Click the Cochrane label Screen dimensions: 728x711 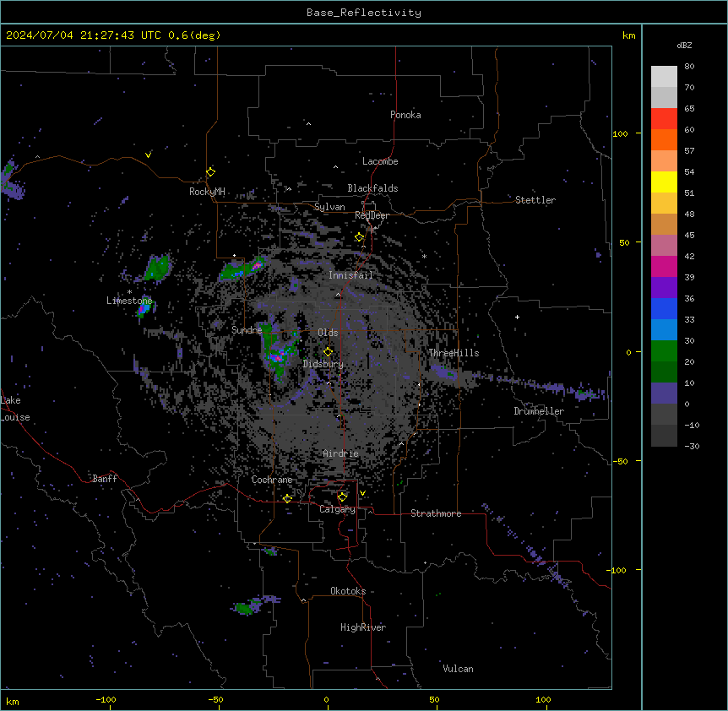pyautogui.click(x=272, y=480)
